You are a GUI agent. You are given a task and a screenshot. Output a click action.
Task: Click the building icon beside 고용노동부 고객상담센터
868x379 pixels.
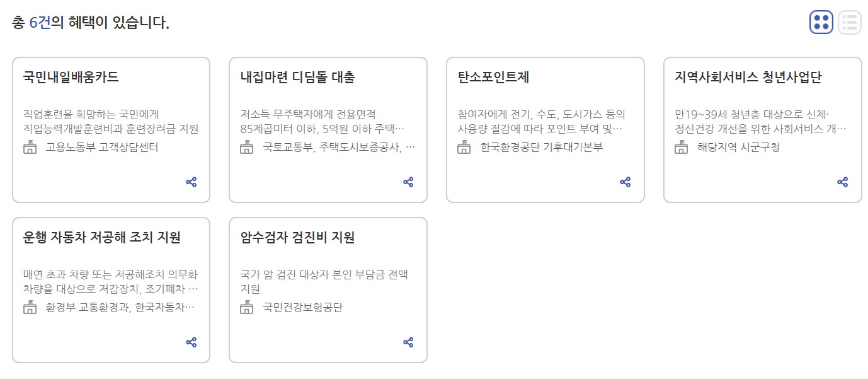[29, 149]
